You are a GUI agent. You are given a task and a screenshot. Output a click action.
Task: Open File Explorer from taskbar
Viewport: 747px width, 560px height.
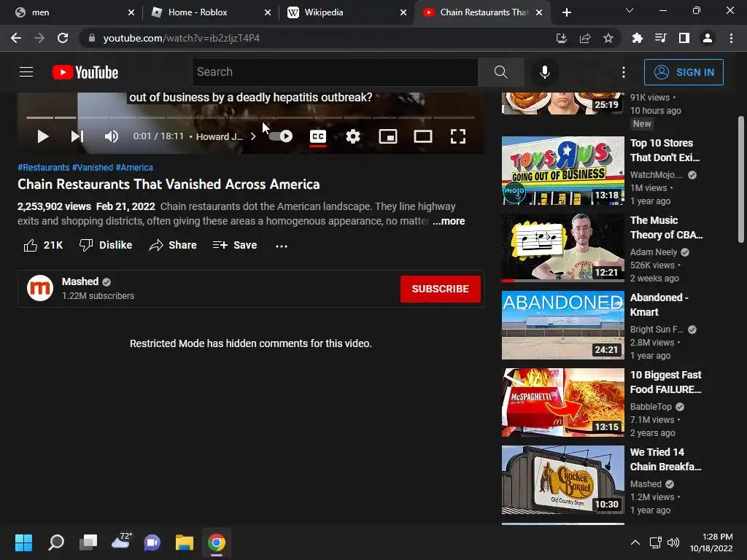click(185, 542)
